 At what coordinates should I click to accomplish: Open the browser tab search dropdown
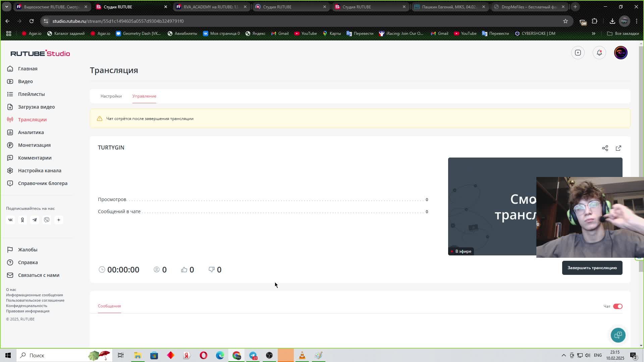(6, 7)
